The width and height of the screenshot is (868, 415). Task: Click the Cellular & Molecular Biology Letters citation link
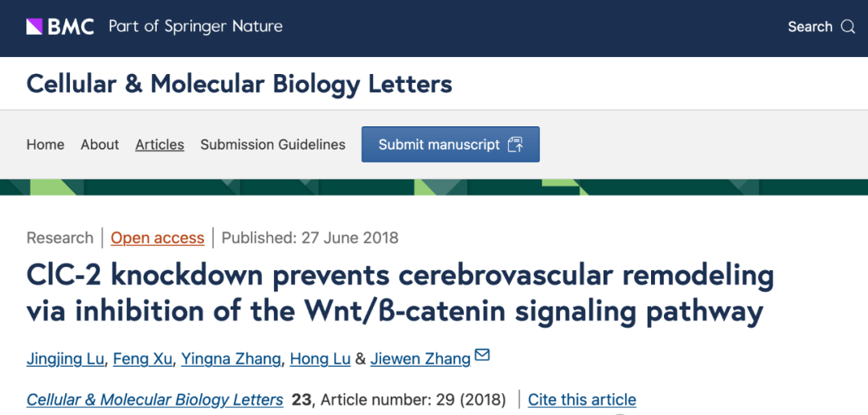coord(155,400)
